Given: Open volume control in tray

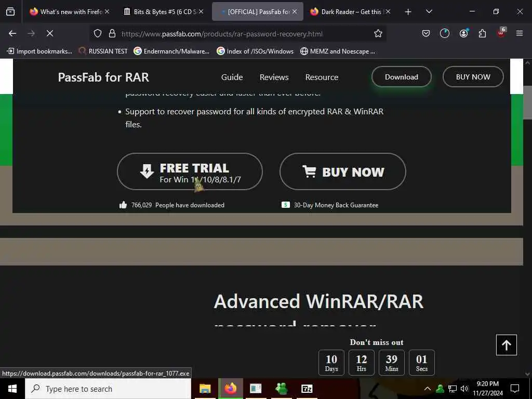Looking at the screenshot, I should click(464, 389).
